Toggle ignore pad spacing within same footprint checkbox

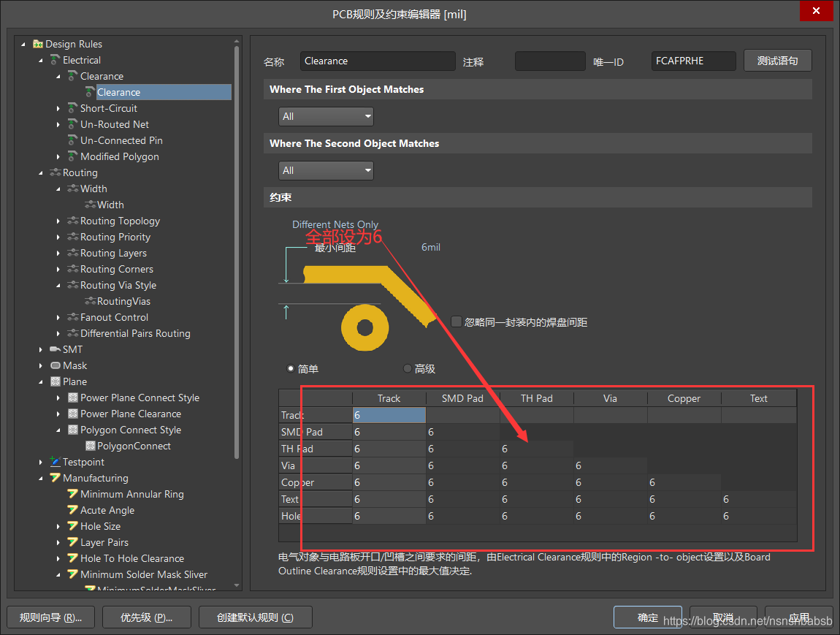click(x=457, y=322)
